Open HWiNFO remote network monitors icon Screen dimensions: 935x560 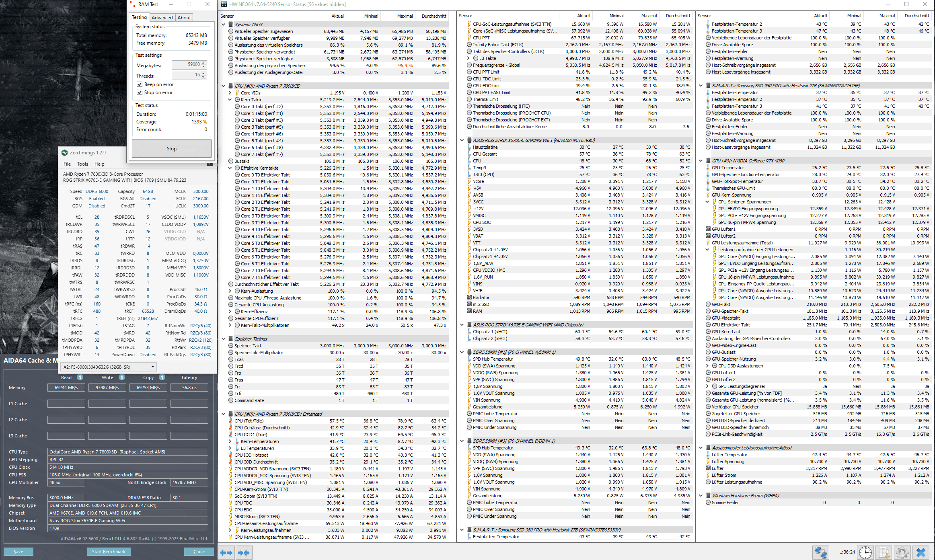820,552
